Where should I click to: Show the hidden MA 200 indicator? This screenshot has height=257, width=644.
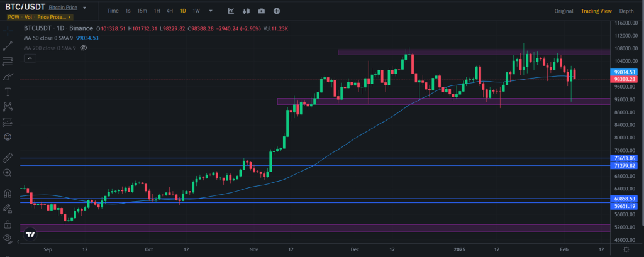(83, 47)
